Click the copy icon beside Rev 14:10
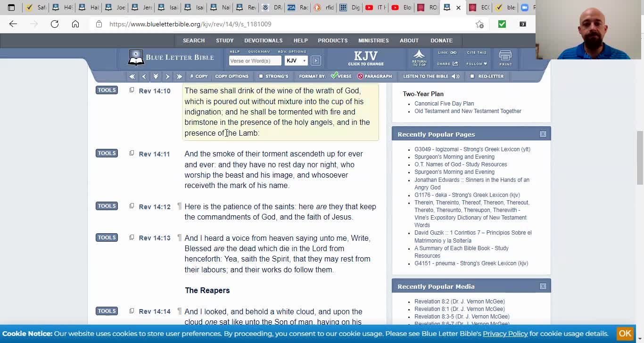Screen dimensions: 644x343 [x=132, y=90]
